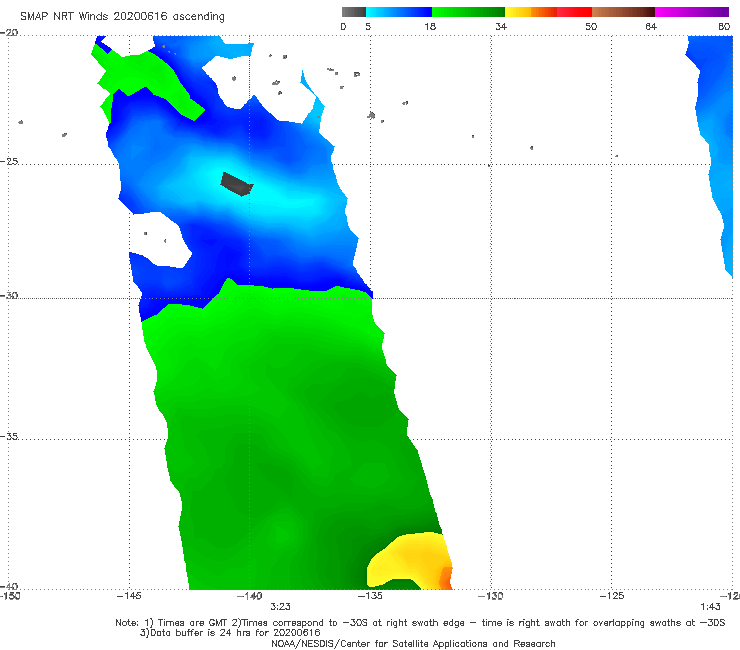Click the magenta 64-80 color bar segment
Screen dimensions: 740x650
coord(692,12)
